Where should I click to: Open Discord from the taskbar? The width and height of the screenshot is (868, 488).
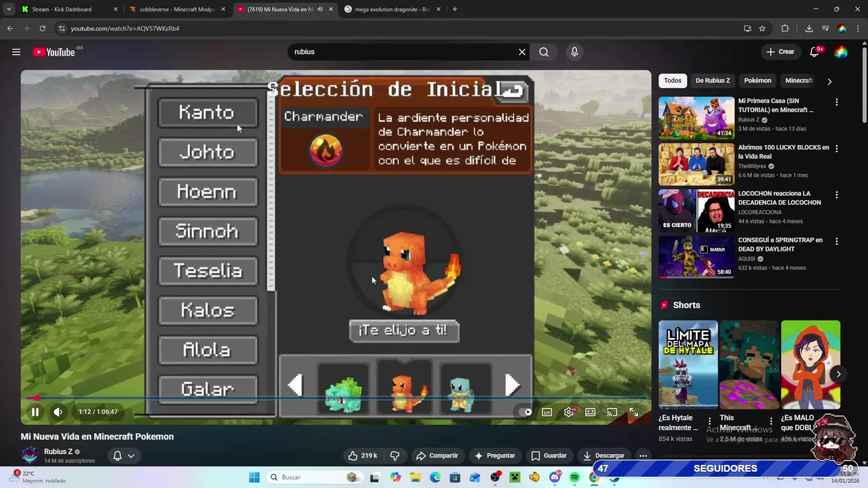[555, 477]
